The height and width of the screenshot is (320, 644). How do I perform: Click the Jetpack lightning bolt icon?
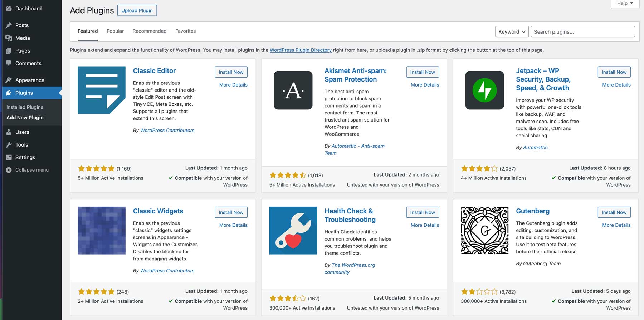pos(484,90)
